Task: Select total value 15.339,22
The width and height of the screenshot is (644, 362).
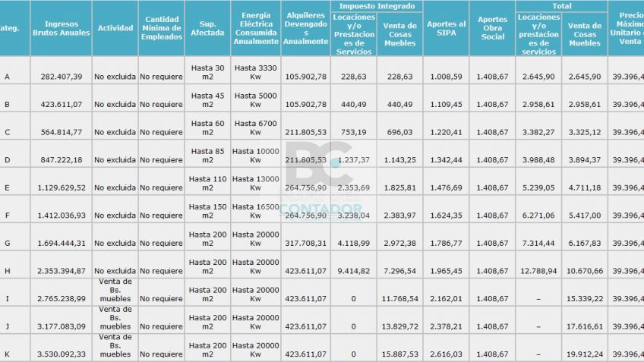Action: [585, 299]
